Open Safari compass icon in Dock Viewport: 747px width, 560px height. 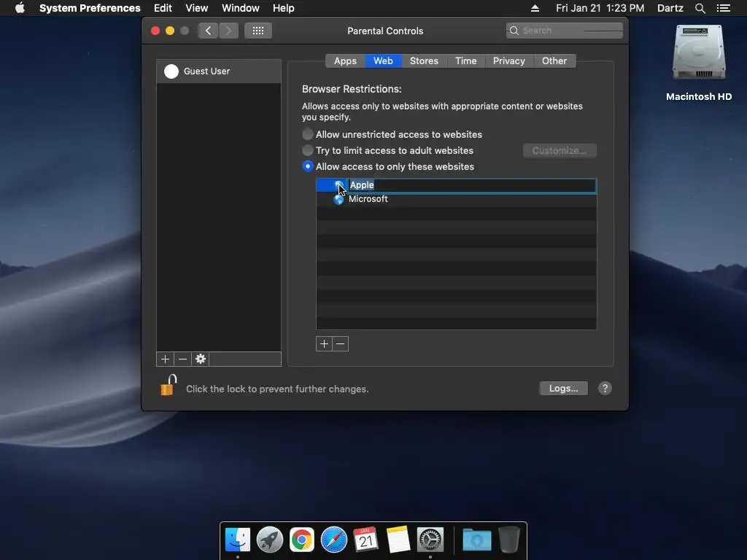click(x=334, y=540)
